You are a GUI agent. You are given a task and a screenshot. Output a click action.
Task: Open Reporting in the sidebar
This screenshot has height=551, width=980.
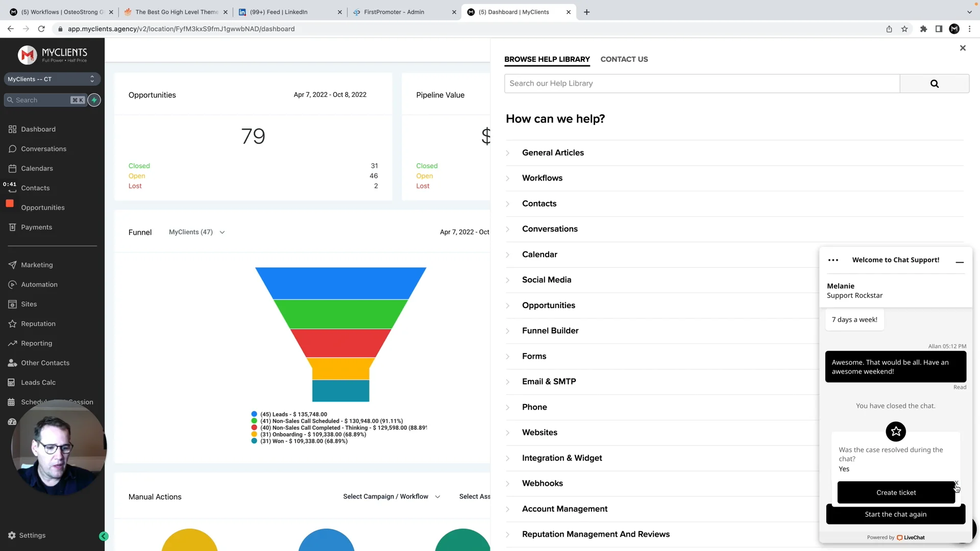[x=36, y=343]
